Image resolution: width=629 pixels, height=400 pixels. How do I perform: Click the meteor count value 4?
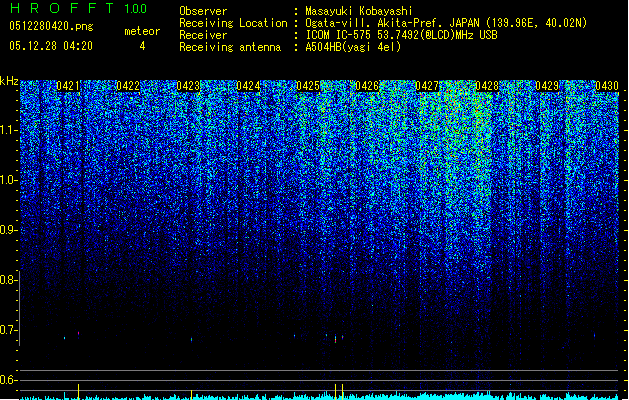pyautogui.click(x=142, y=46)
